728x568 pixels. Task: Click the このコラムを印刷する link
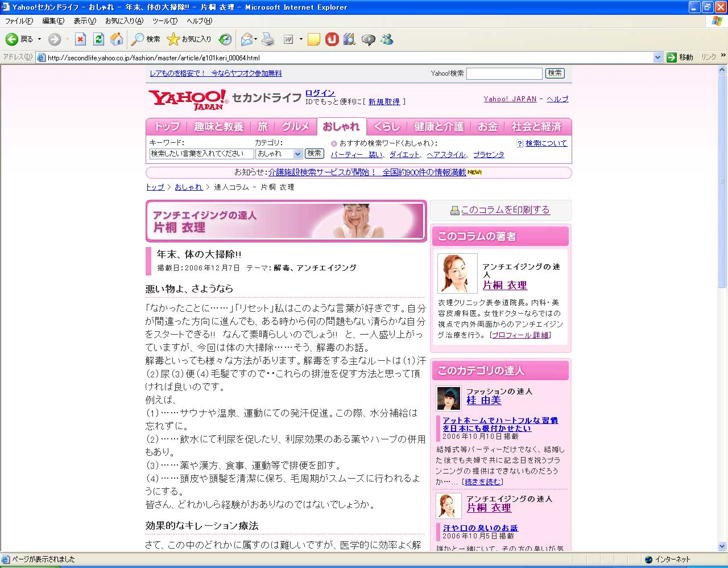tap(505, 210)
